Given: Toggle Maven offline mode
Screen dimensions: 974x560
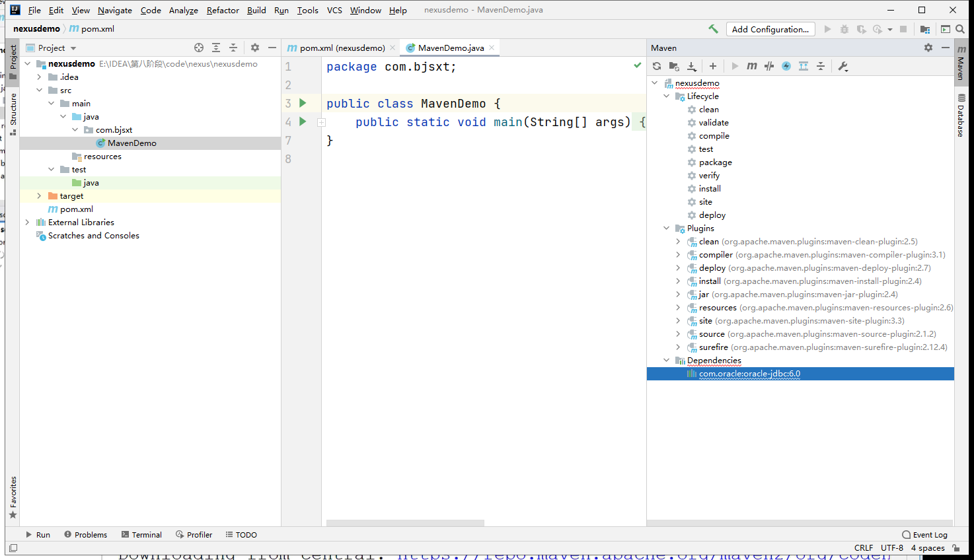Looking at the screenshot, I should pos(769,66).
